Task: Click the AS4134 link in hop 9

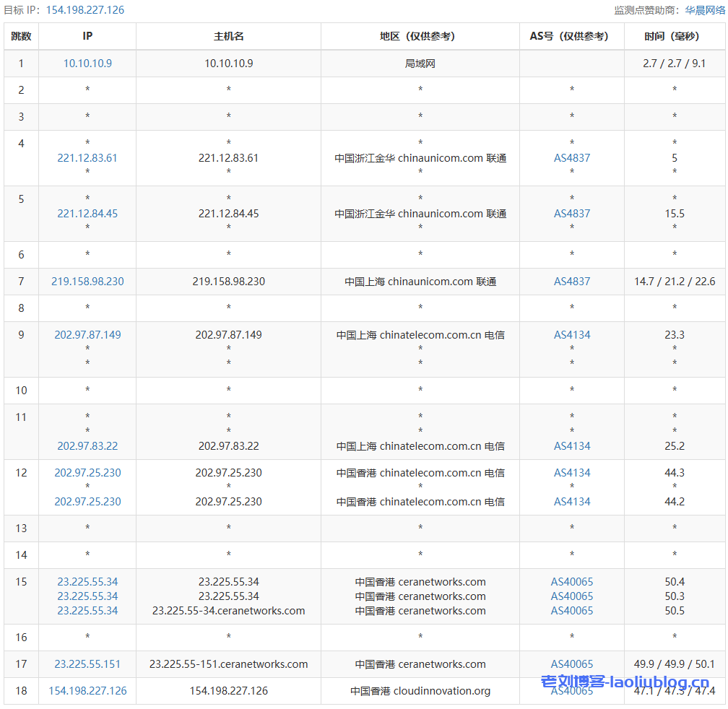Action: 572,335
